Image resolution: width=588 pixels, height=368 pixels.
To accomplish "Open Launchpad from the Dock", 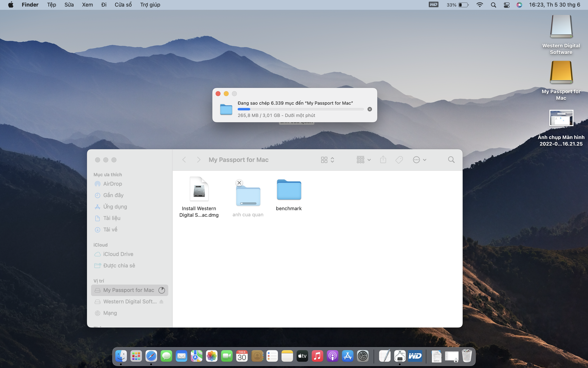I will [x=136, y=356].
